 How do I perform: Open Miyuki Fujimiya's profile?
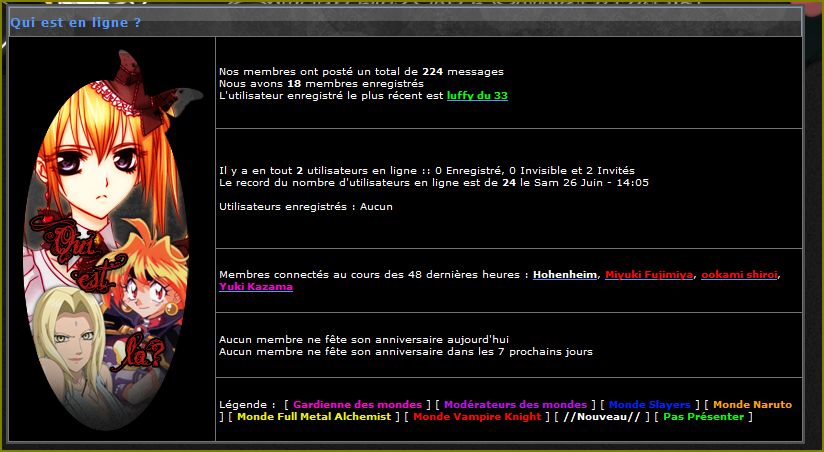coord(649,274)
